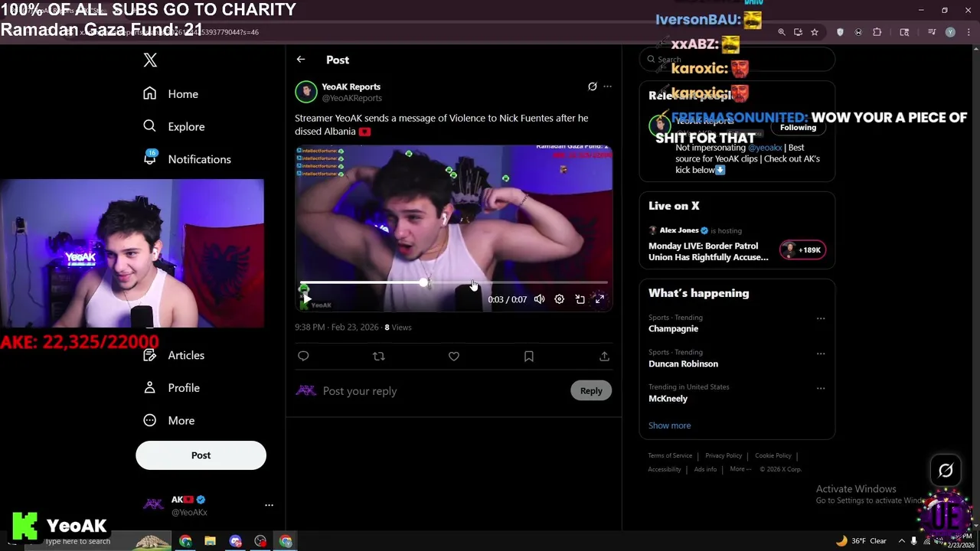Enable picture-in-picture for the video
Screen dimensions: 980x551
pyautogui.click(x=580, y=299)
